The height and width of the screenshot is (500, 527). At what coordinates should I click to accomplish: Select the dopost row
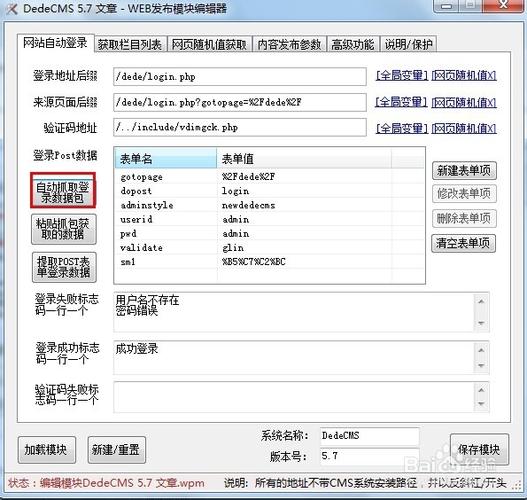click(270, 191)
